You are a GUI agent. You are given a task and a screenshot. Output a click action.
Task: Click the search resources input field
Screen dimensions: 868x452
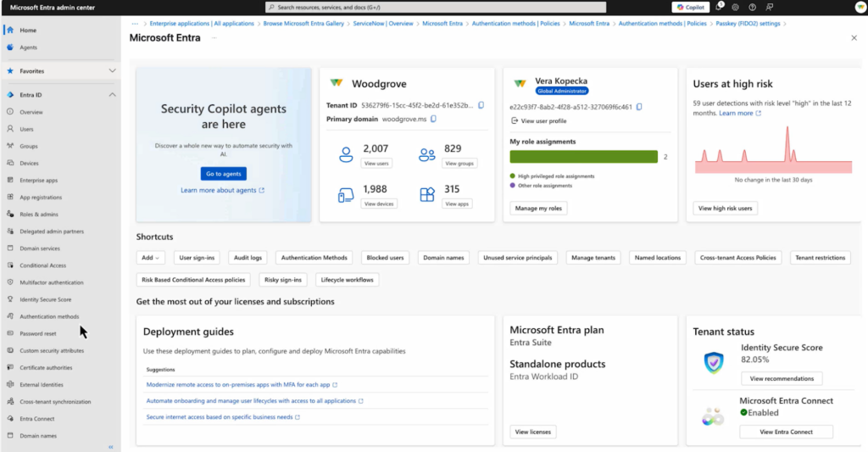(x=436, y=7)
